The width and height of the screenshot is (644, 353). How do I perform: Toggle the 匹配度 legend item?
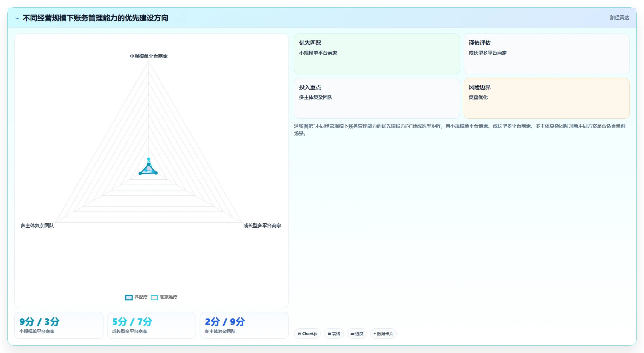click(x=136, y=297)
